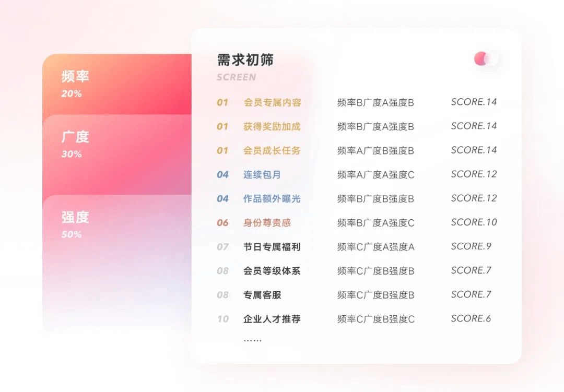
Task: Open the 专属客服 row
Action: 357,295
